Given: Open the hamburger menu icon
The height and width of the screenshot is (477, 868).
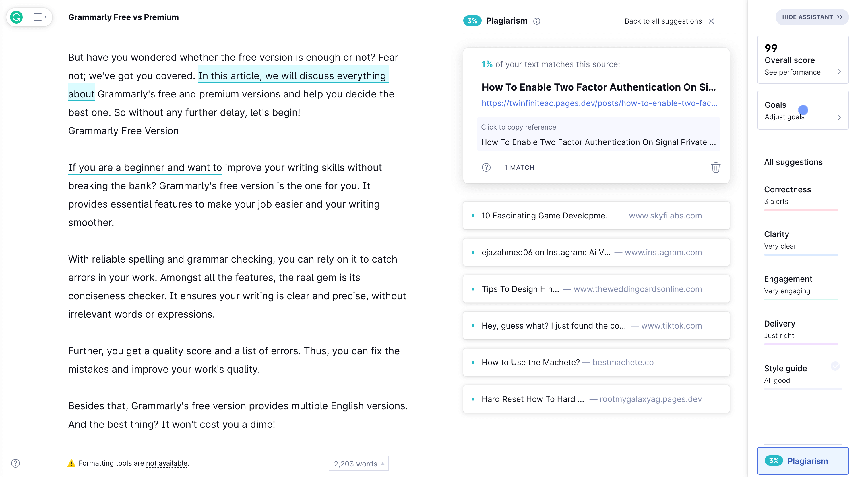Looking at the screenshot, I should [x=38, y=16].
